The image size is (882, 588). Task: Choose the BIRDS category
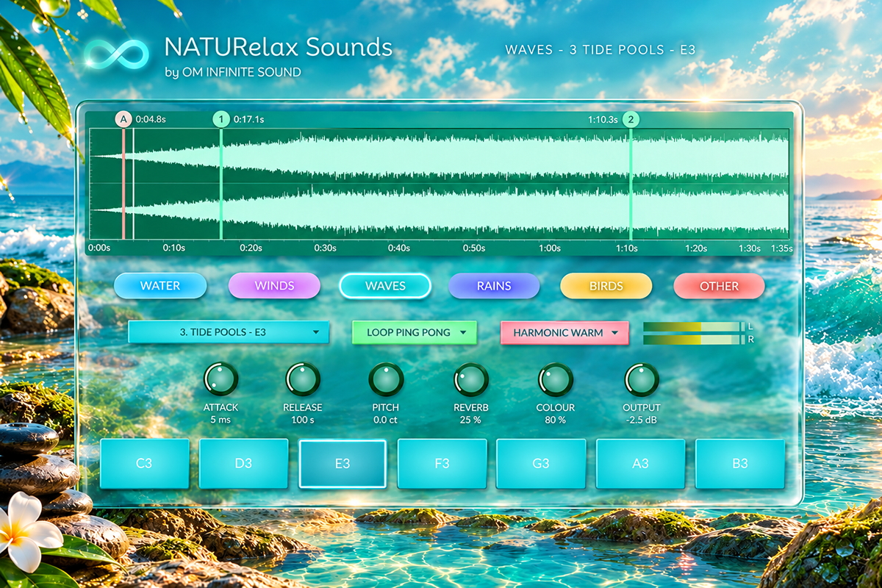[x=606, y=286]
